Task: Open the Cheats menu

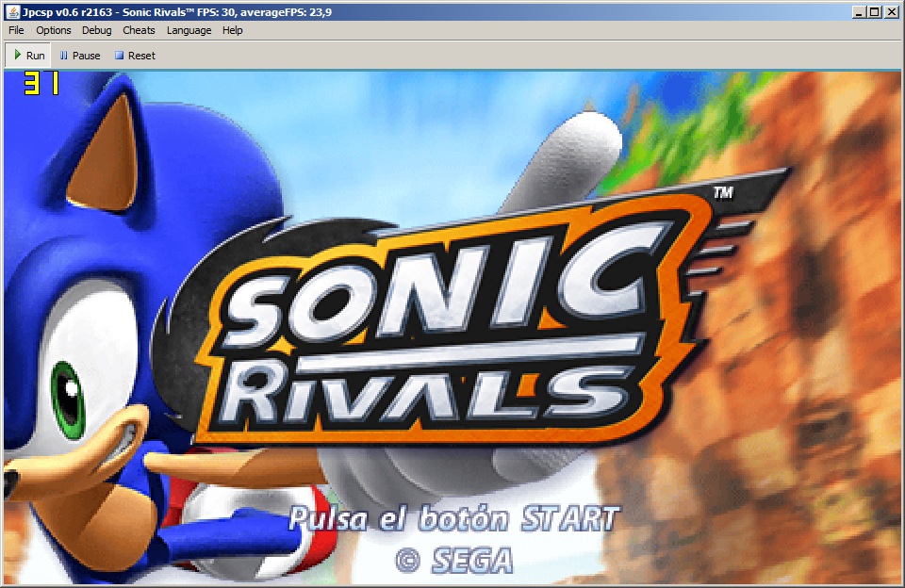Action: point(139,30)
